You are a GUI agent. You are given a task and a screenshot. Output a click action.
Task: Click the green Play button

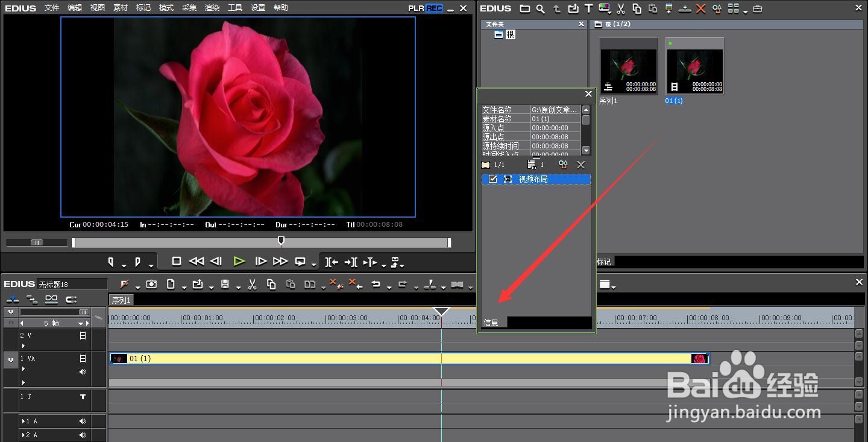pyautogui.click(x=239, y=261)
